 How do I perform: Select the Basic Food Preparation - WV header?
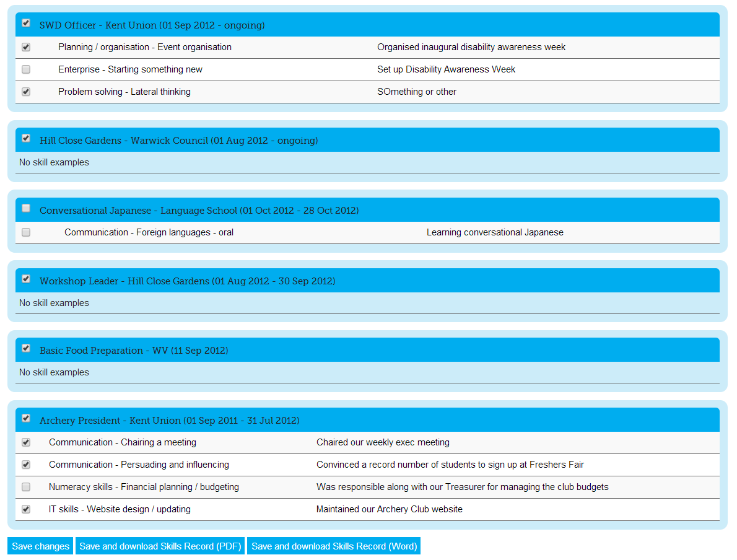[134, 351]
